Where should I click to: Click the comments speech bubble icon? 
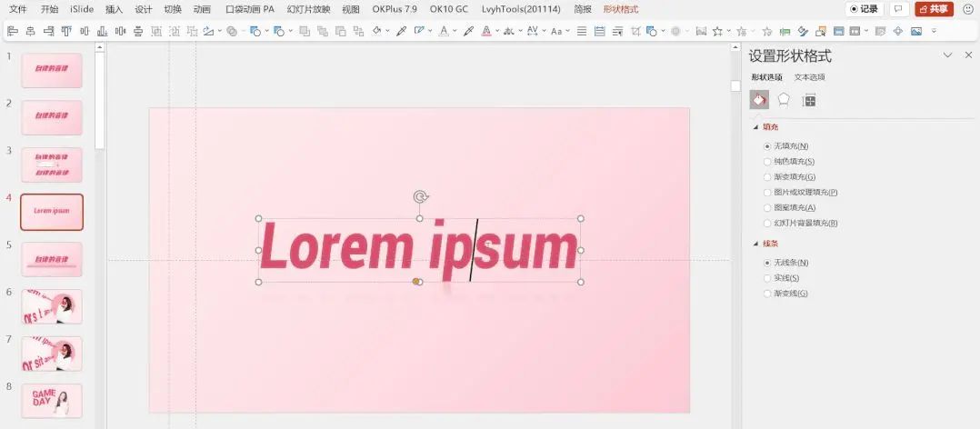899,9
